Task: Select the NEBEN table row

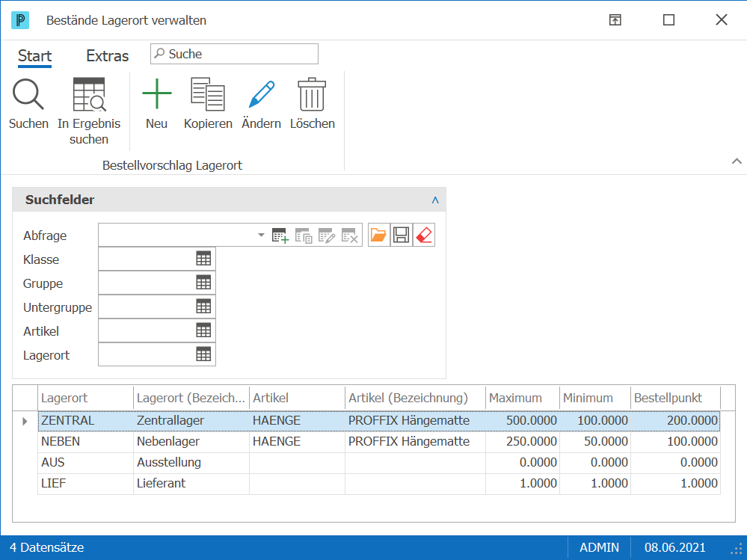Action: pyautogui.click(x=379, y=441)
